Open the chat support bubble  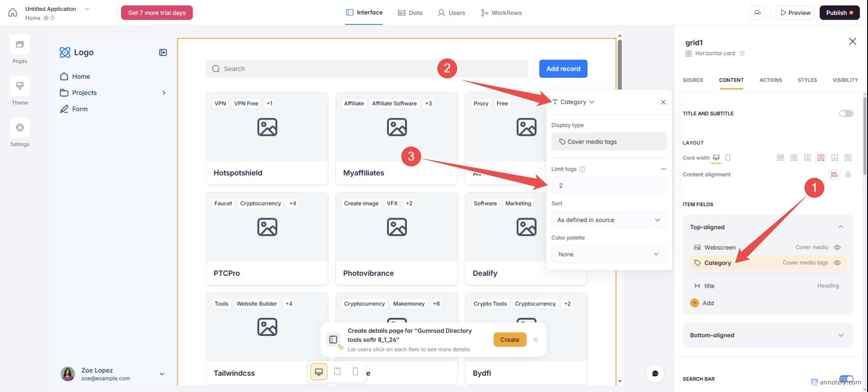[655, 373]
